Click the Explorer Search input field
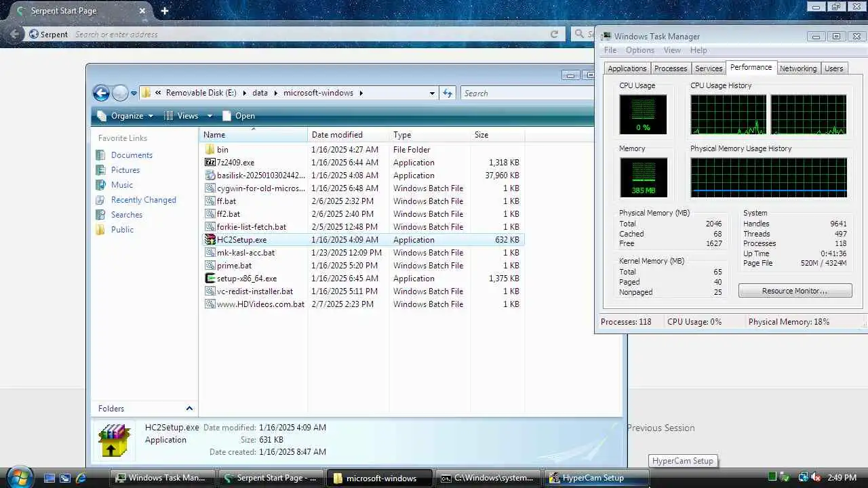This screenshot has width=868, height=488. click(x=527, y=94)
